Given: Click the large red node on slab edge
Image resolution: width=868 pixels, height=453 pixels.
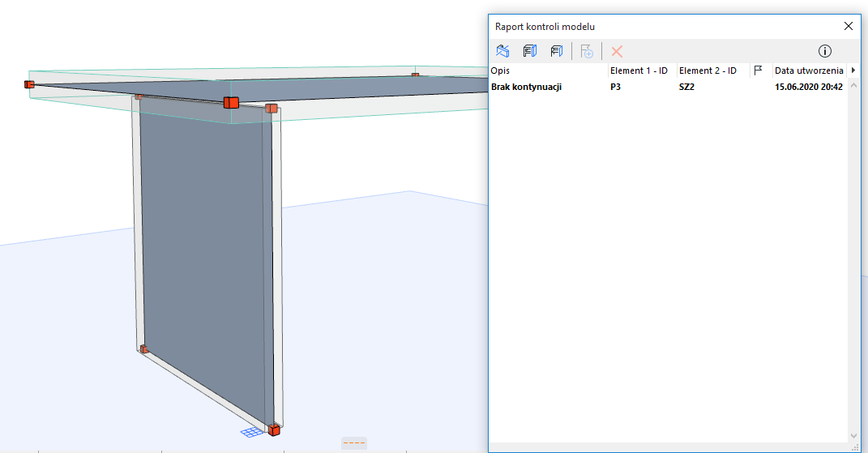Looking at the screenshot, I should 232,102.
